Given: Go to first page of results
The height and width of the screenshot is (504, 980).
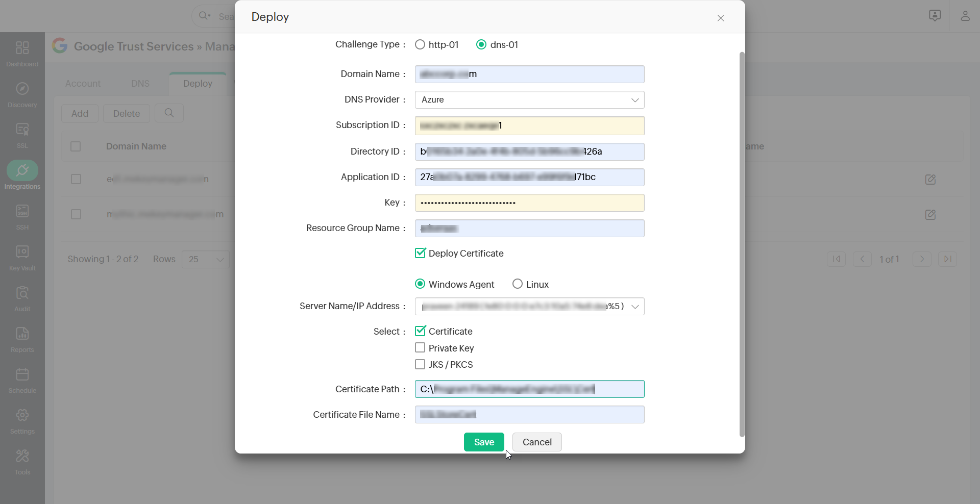Looking at the screenshot, I should (x=837, y=259).
